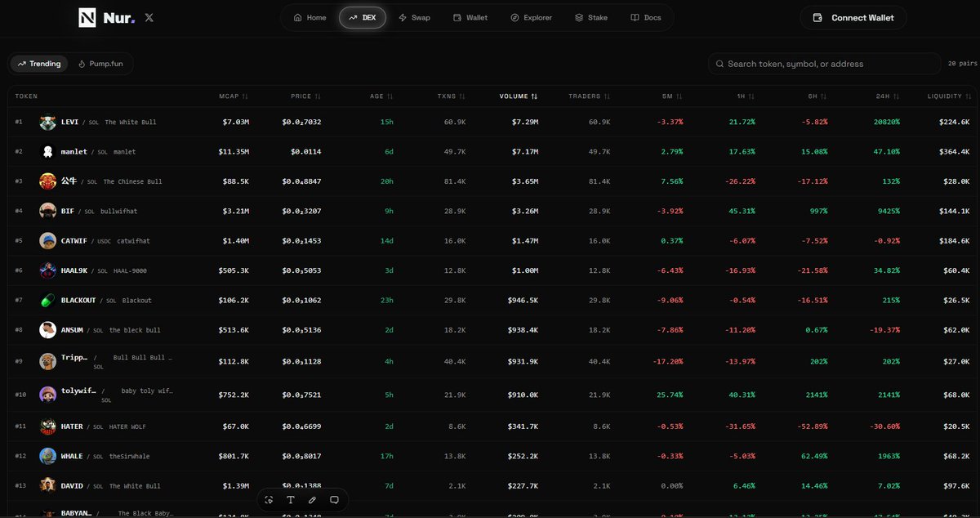Open the X social link icon
The height and width of the screenshot is (518, 980).
(x=149, y=17)
